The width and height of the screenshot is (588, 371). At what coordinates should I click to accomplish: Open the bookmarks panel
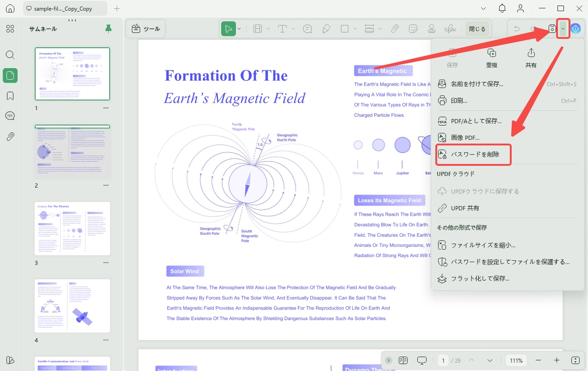point(10,96)
